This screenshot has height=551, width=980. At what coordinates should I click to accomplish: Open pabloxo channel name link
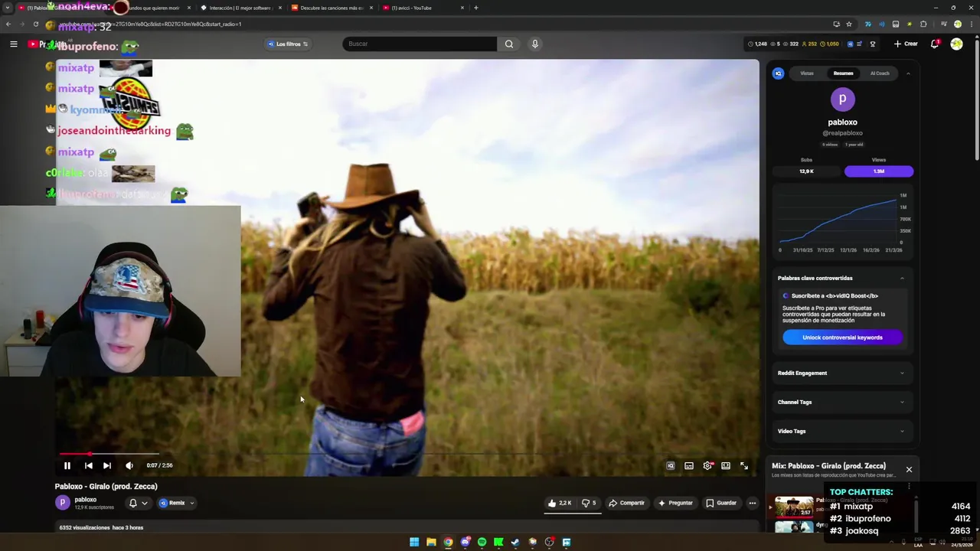[x=86, y=500]
